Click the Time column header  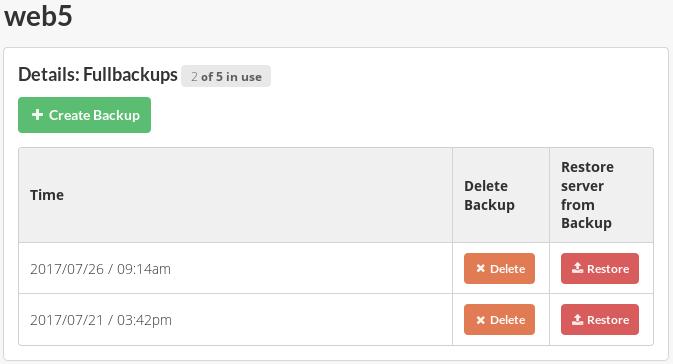point(47,195)
